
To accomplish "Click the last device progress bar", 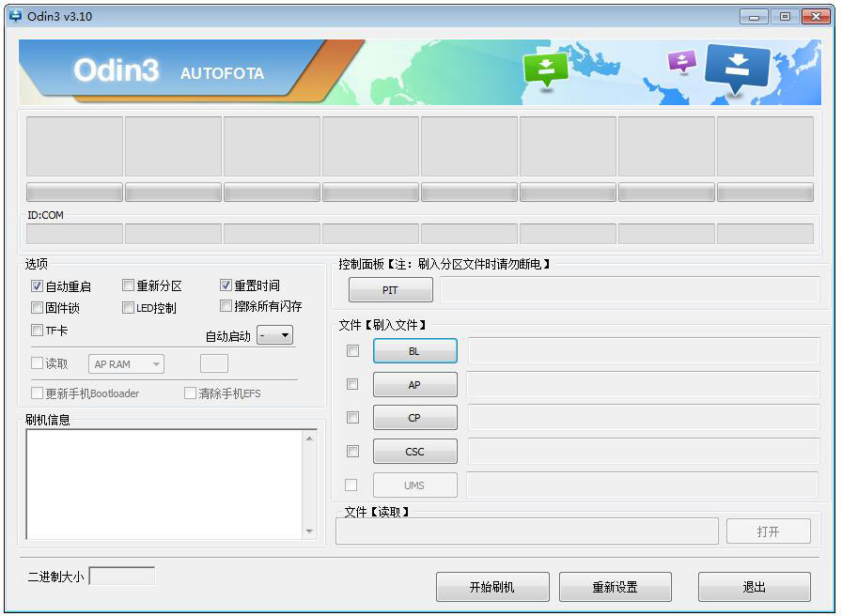I will (x=765, y=192).
